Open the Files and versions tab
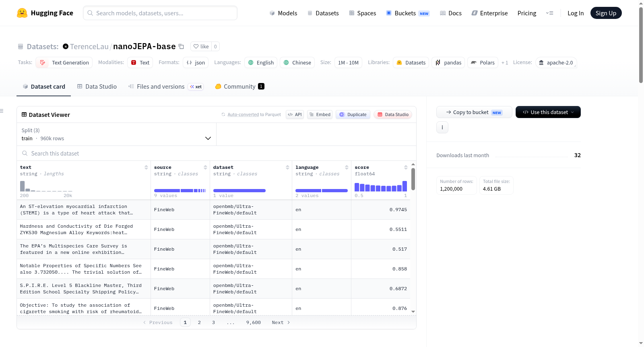 pyautogui.click(x=165, y=87)
